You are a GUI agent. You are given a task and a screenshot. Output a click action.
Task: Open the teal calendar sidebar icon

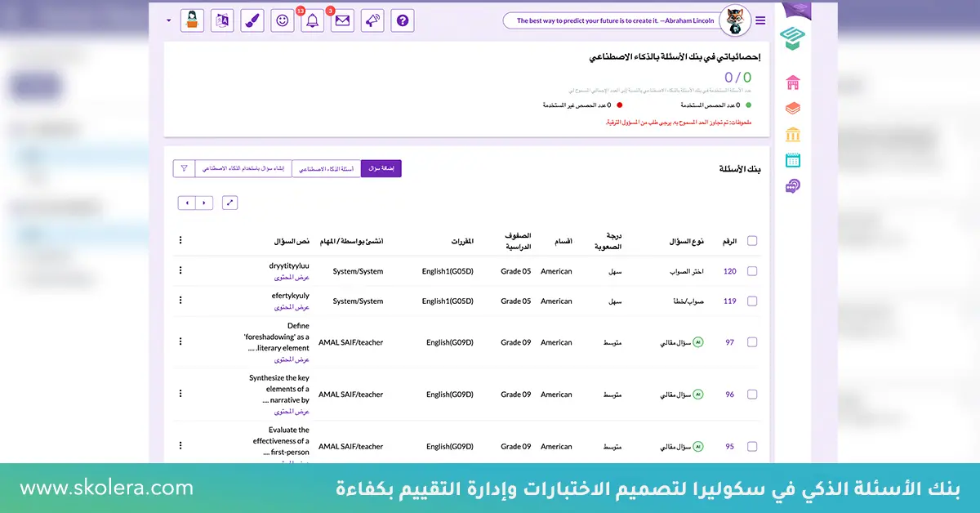792,160
